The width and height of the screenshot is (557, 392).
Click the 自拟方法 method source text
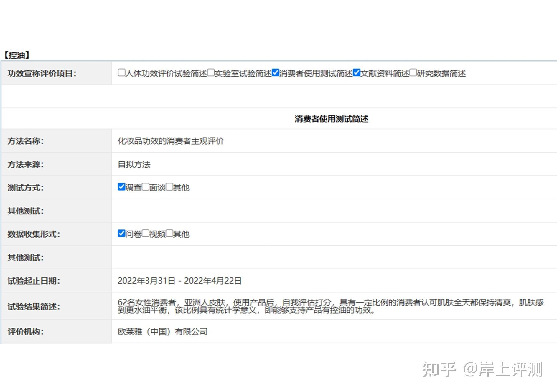134,164
